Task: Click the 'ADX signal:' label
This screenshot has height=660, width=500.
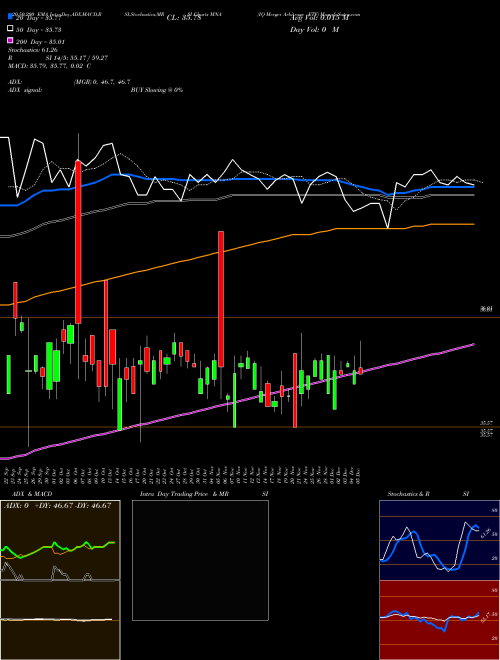Action: click(25, 90)
